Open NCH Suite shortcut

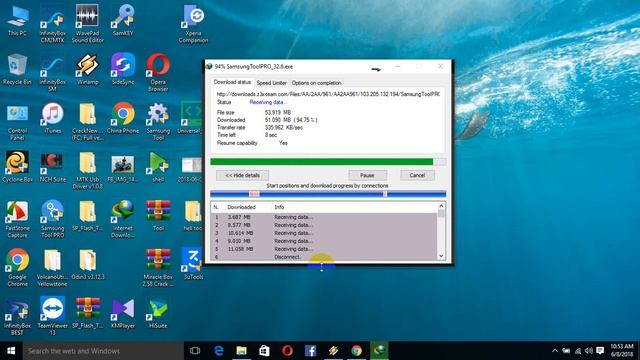(x=53, y=167)
